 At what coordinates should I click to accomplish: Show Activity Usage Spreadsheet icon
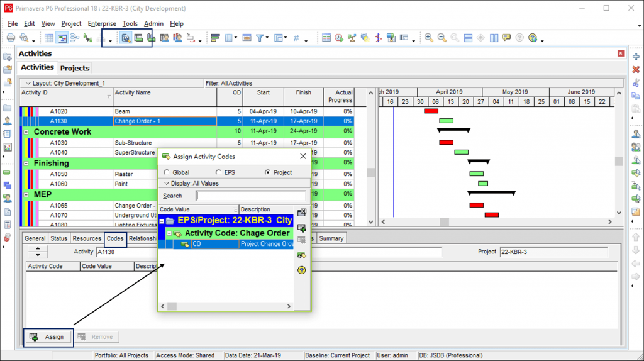(138, 38)
